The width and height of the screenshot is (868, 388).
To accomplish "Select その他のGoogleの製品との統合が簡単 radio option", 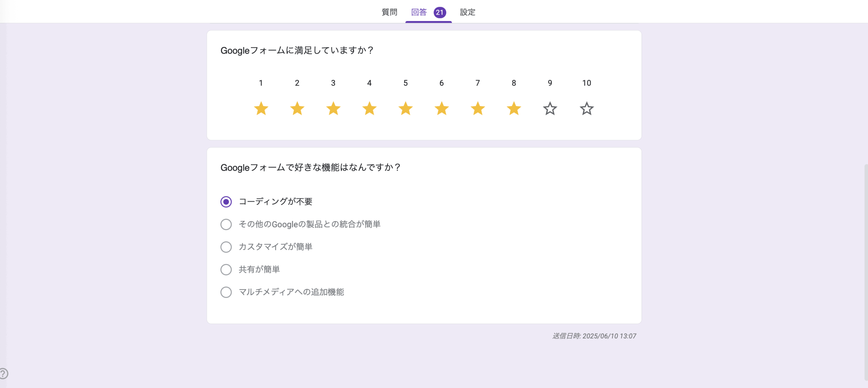I will [x=226, y=224].
